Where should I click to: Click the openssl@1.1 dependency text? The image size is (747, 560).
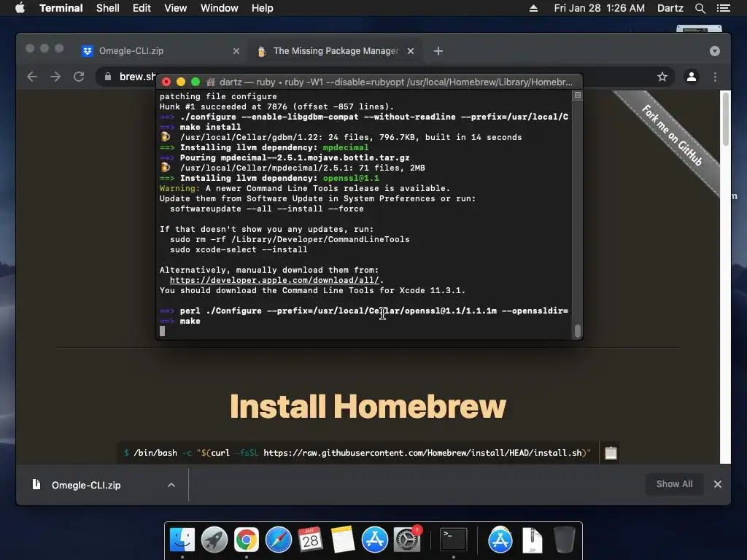pos(351,178)
